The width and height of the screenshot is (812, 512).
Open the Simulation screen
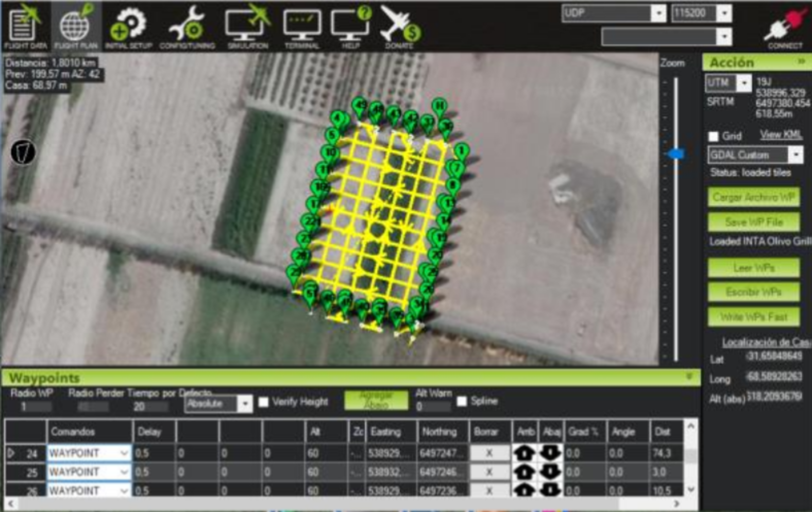pos(248,27)
